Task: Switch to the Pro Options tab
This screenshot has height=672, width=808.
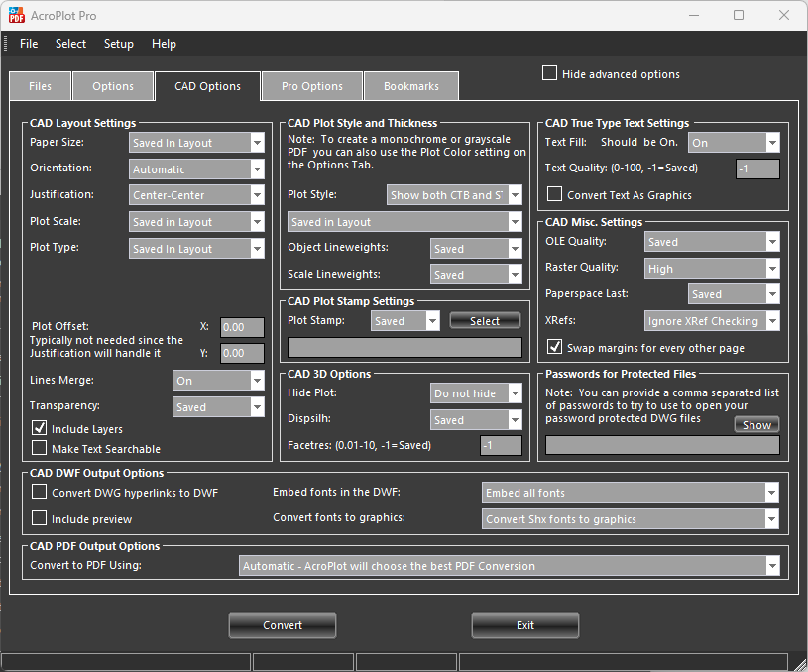Action: coord(311,86)
